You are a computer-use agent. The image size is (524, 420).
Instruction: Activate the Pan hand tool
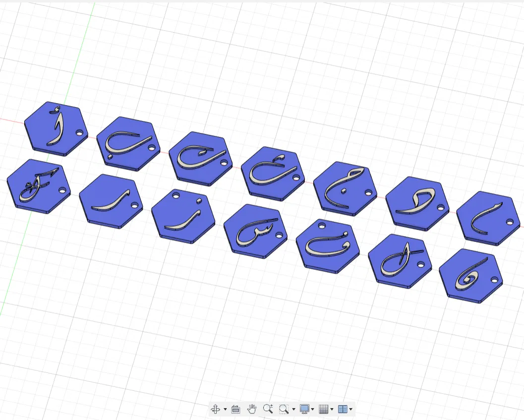tap(252, 409)
